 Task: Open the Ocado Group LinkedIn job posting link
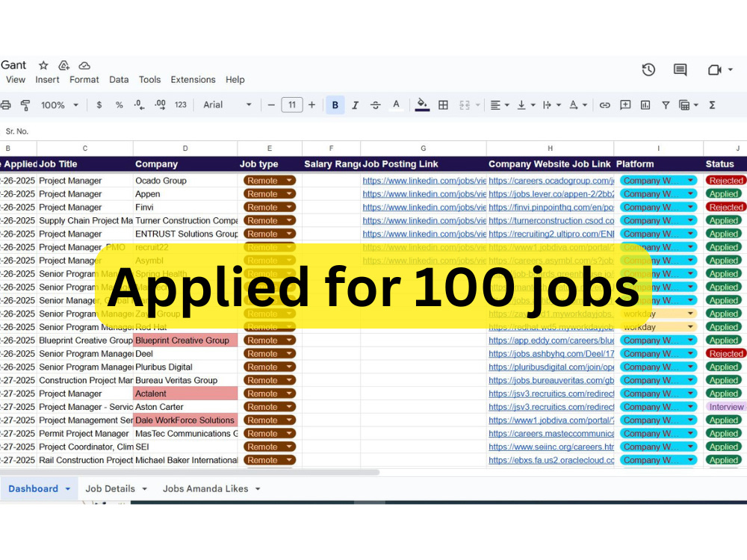coord(424,181)
